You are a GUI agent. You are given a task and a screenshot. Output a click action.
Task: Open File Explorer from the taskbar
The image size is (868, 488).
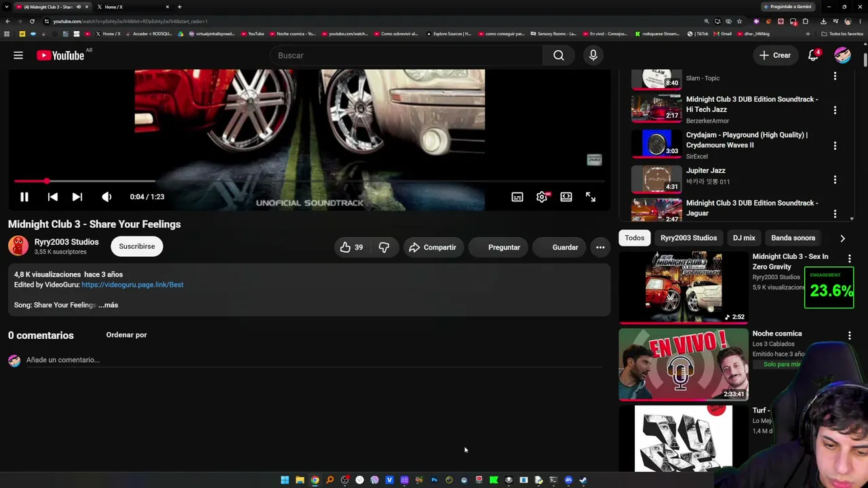pos(300,480)
